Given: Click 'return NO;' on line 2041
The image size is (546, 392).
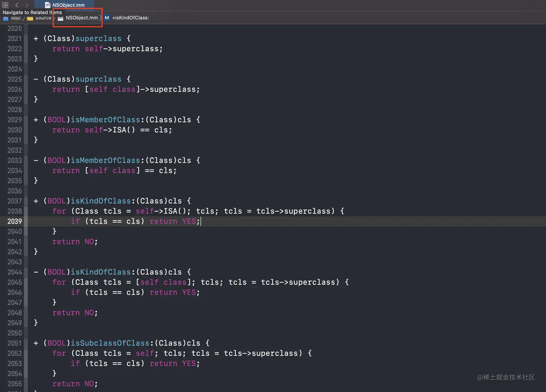Looking at the screenshot, I should (75, 241).
